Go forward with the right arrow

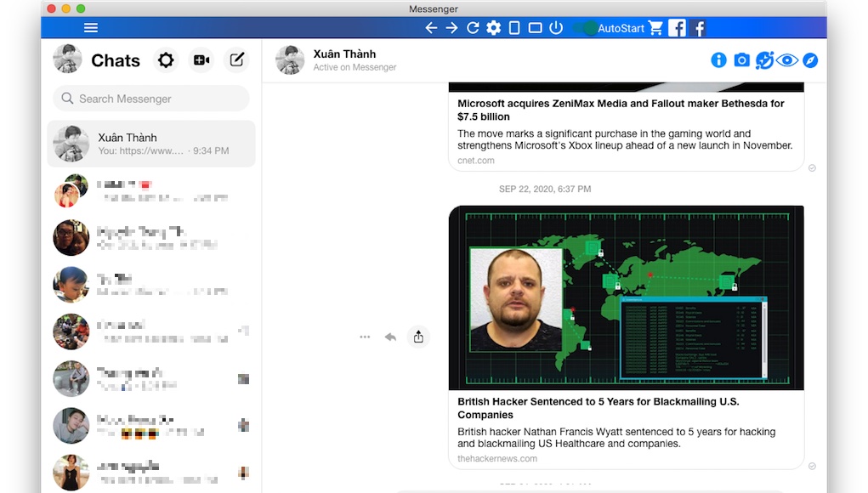(x=451, y=28)
